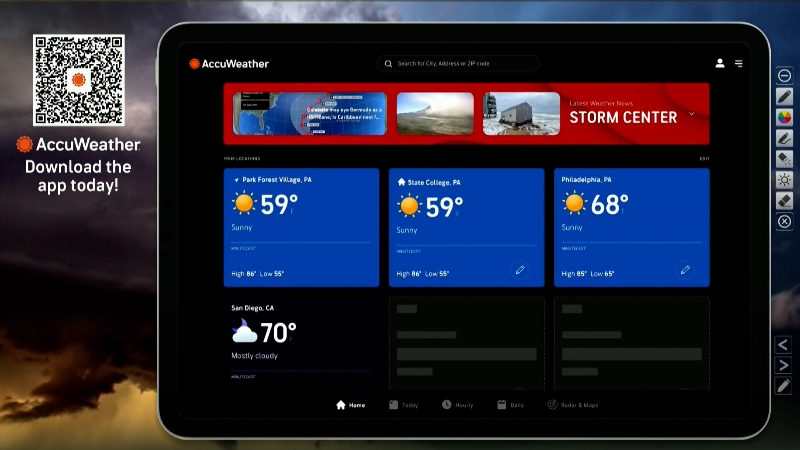Click the brightness sun tool
800x450 pixels.
tap(784, 180)
